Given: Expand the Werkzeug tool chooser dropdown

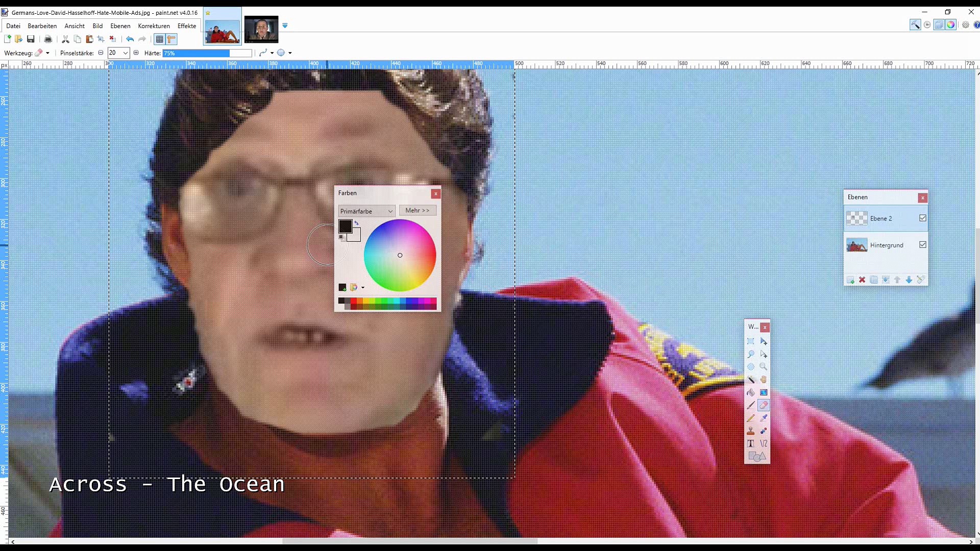Looking at the screenshot, I should click(47, 53).
